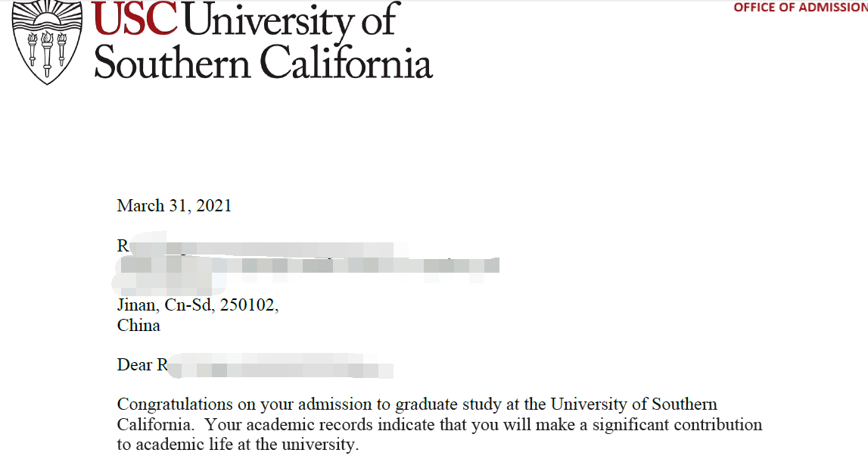
Task: Click the OFFICE OF ADMISSION header
Action: [x=800, y=8]
